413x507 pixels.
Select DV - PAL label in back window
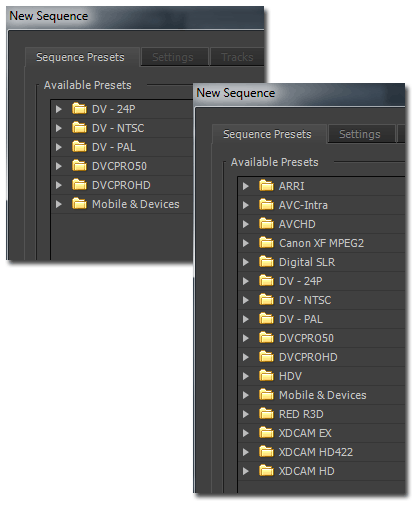tap(114, 147)
